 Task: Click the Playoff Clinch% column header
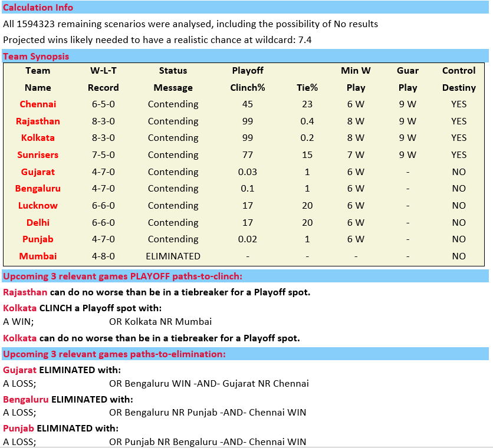coord(248,79)
